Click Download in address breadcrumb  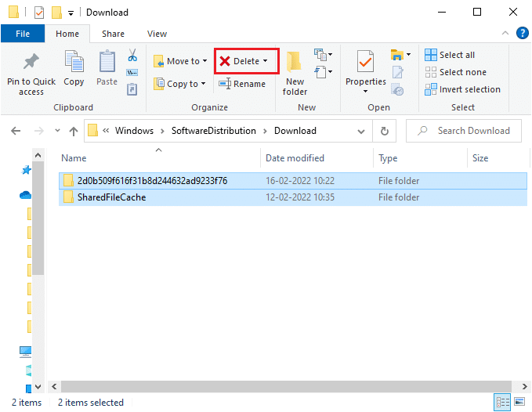coord(295,131)
